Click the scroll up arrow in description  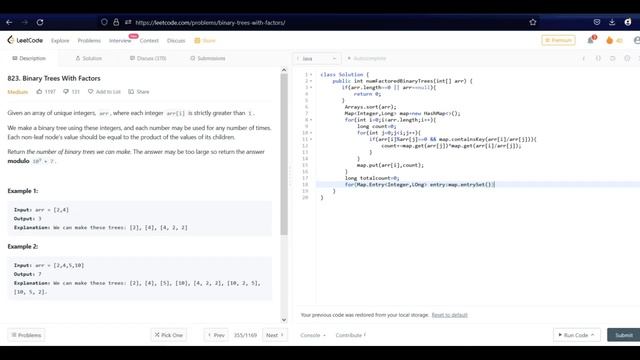coord(284,70)
